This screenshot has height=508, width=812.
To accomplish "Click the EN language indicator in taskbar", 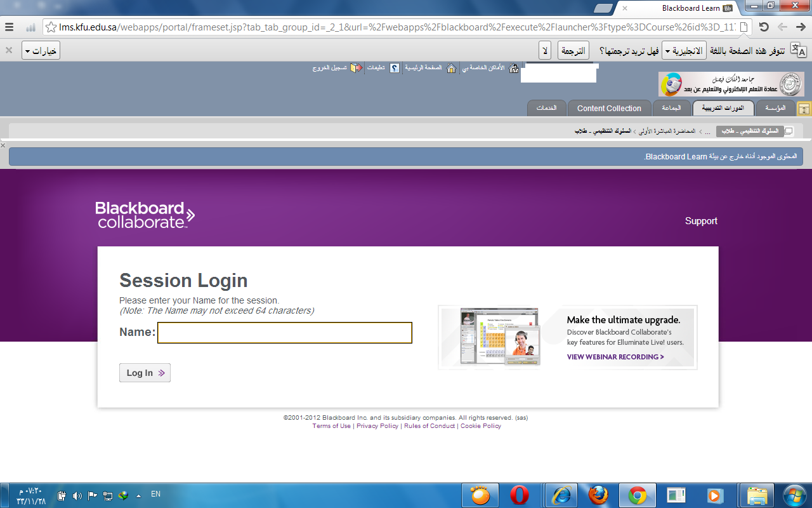I will click(155, 493).
